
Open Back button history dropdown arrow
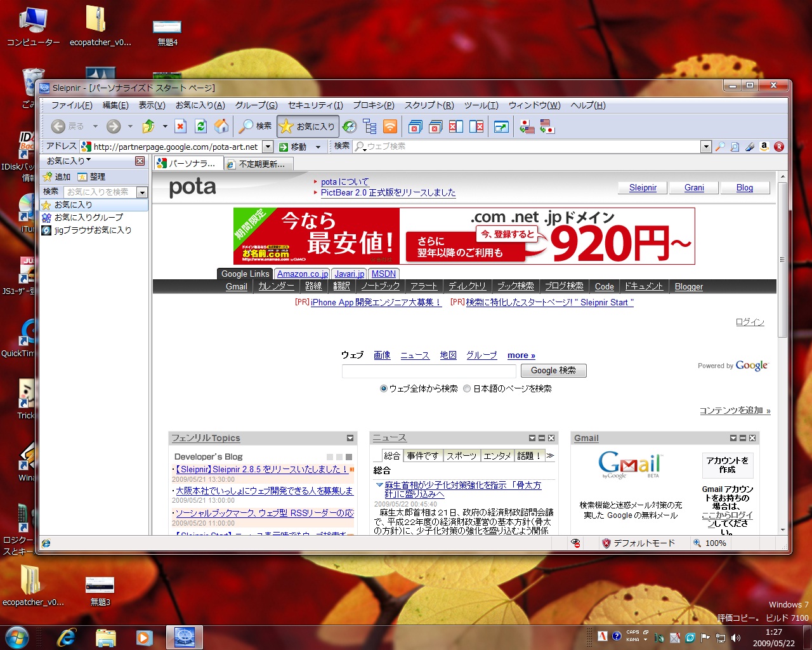[95, 126]
